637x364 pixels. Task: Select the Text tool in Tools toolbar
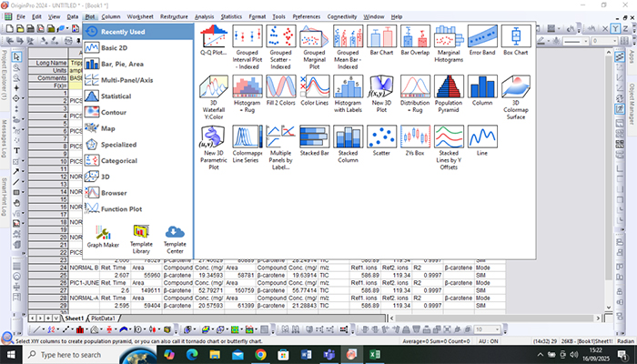point(16,151)
